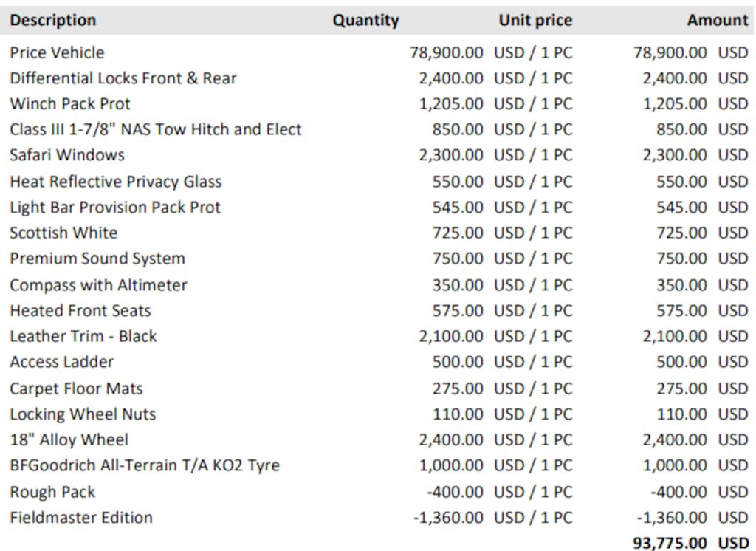Click the Description column header

click(x=53, y=20)
